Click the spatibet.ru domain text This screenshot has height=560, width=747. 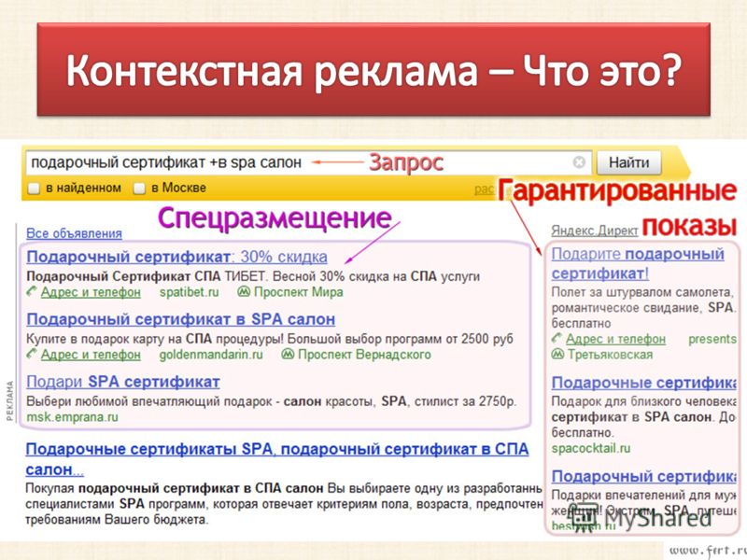tap(190, 292)
